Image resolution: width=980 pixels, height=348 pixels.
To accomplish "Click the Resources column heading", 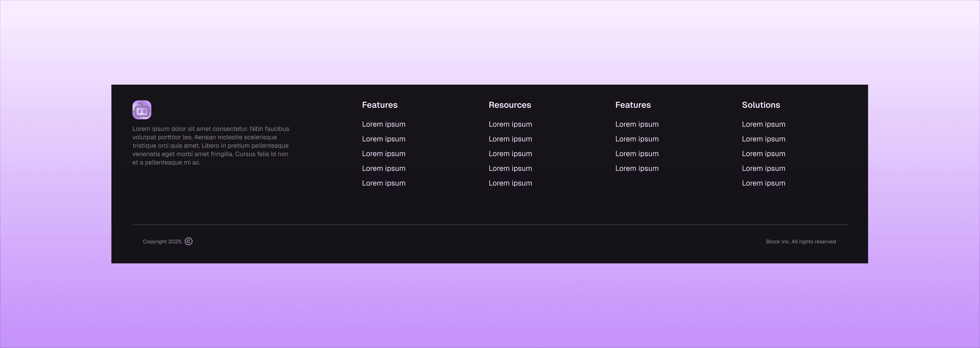I will coord(510,105).
